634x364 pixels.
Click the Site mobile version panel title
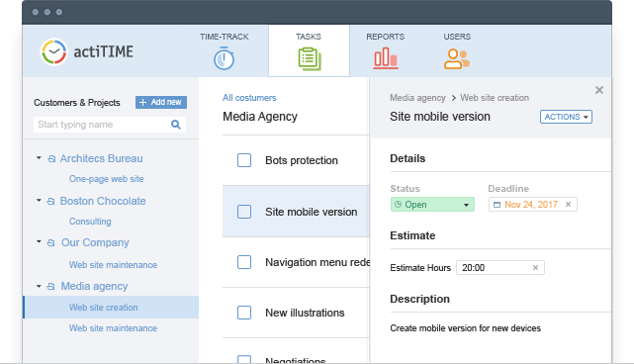coord(440,117)
